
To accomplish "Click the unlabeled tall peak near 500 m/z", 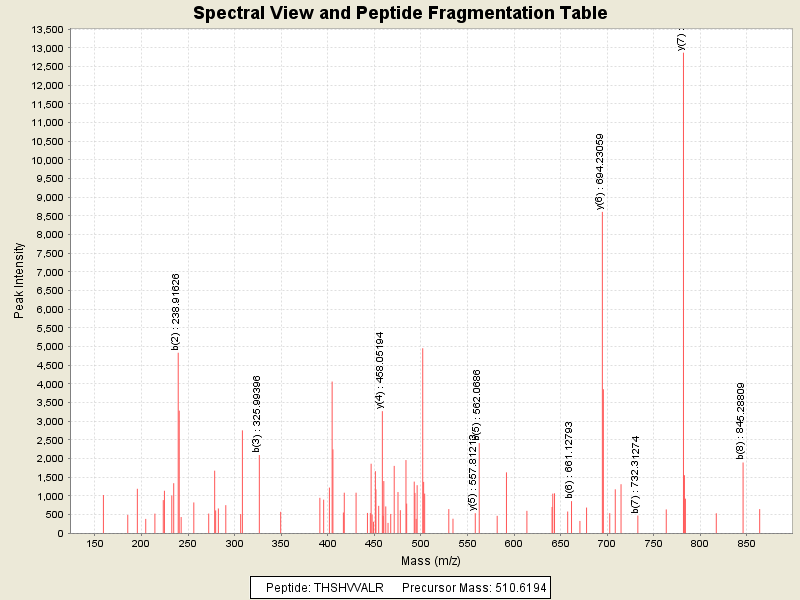I will click(x=422, y=440).
